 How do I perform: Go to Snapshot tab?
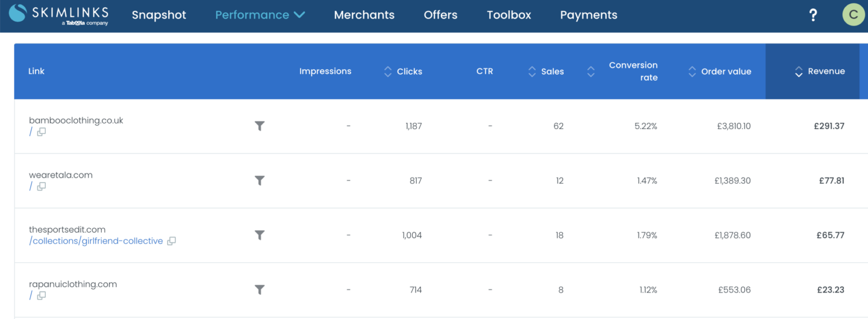(159, 15)
